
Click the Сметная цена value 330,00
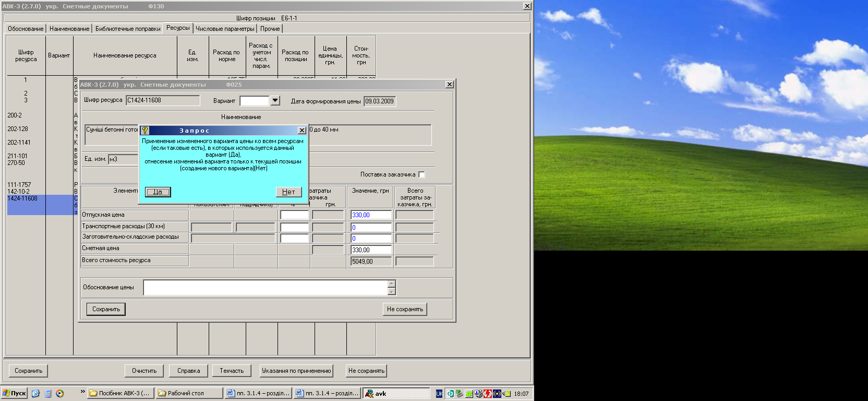tap(371, 250)
